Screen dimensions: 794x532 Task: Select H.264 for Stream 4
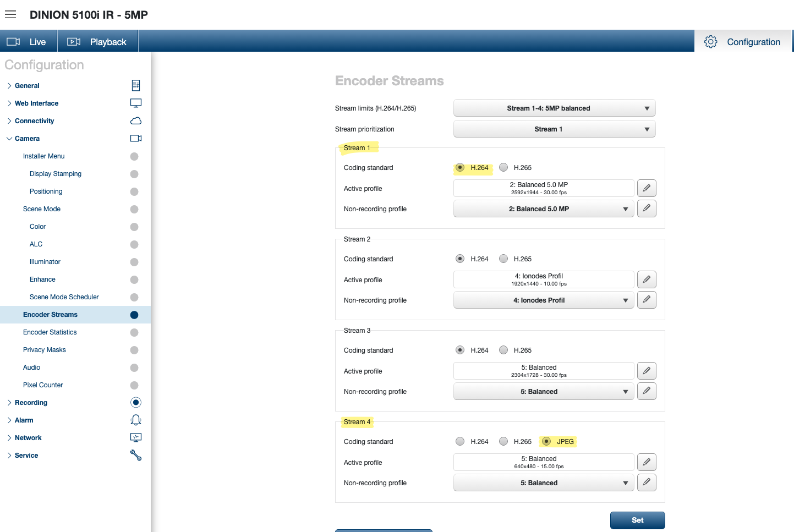click(x=460, y=441)
